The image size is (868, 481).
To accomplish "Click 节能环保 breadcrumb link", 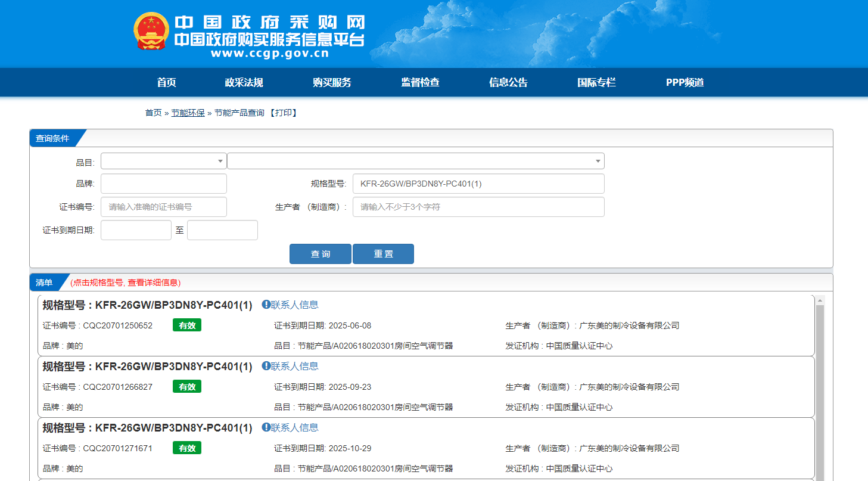I will [x=188, y=113].
